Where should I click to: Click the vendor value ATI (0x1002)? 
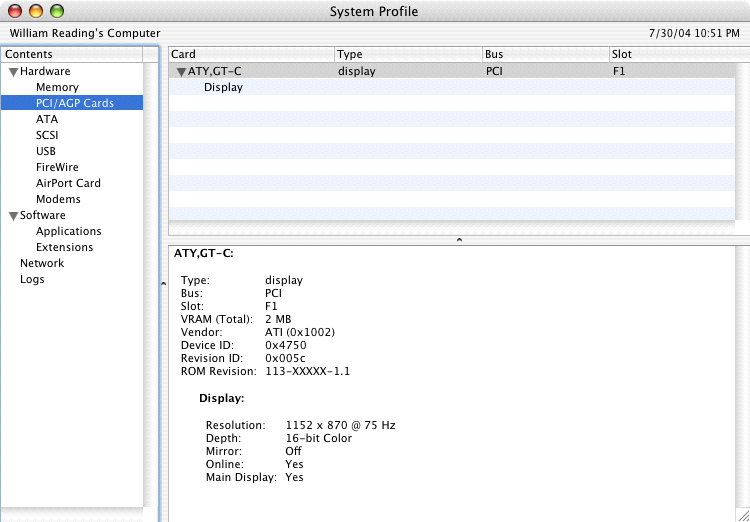[300, 332]
